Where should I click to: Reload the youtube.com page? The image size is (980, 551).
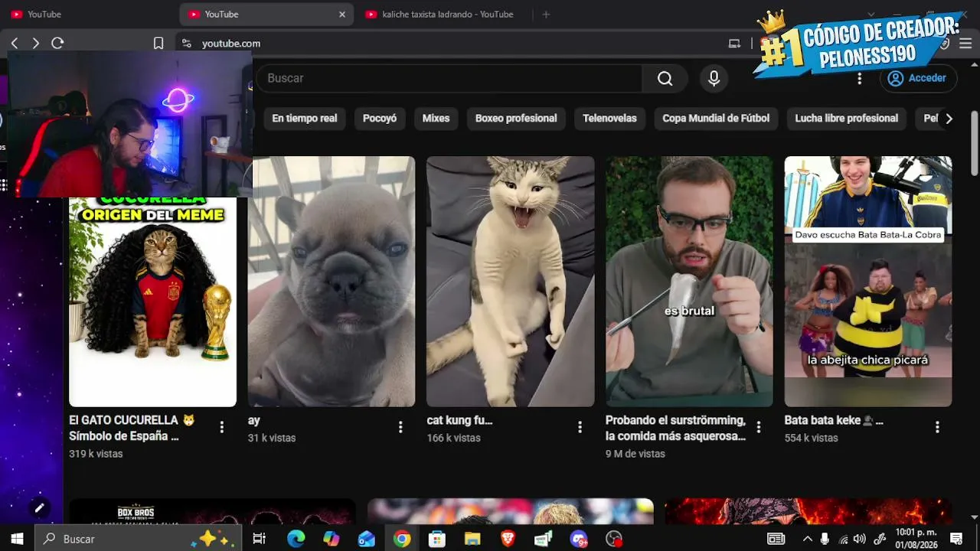pyautogui.click(x=57, y=44)
